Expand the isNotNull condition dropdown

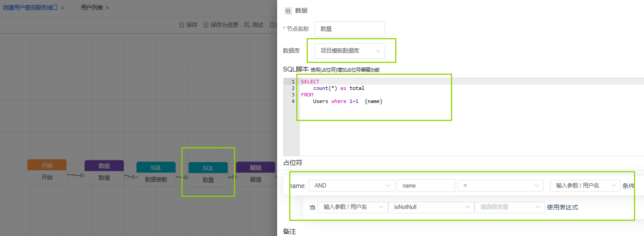point(431,207)
